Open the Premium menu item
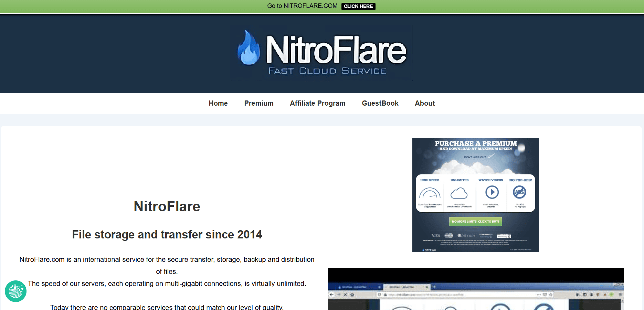Viewport: 644px width, 310px height. pyautogui.click(x=259, y=103)
